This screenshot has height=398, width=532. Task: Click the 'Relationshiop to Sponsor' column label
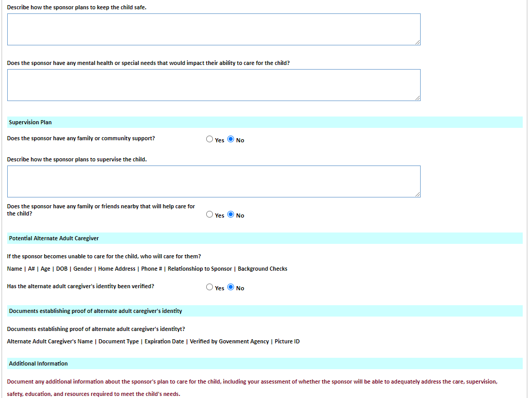(200, 269)
